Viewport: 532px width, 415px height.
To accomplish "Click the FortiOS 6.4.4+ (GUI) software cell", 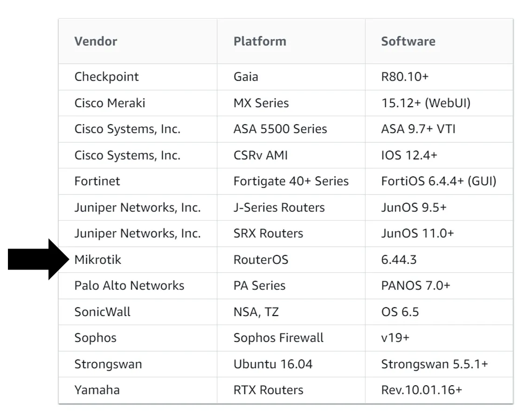I will 439,181.
